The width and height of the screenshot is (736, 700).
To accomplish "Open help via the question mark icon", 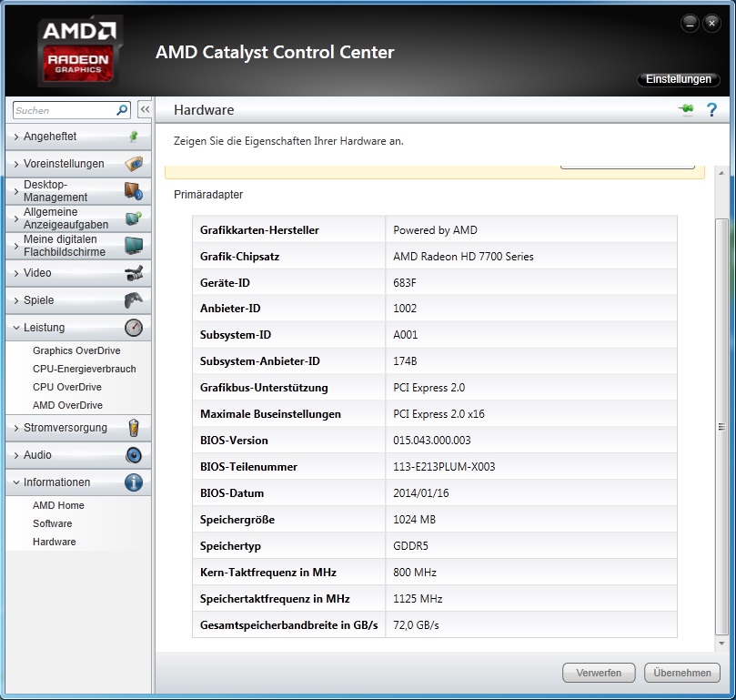I will pos(712,110).
